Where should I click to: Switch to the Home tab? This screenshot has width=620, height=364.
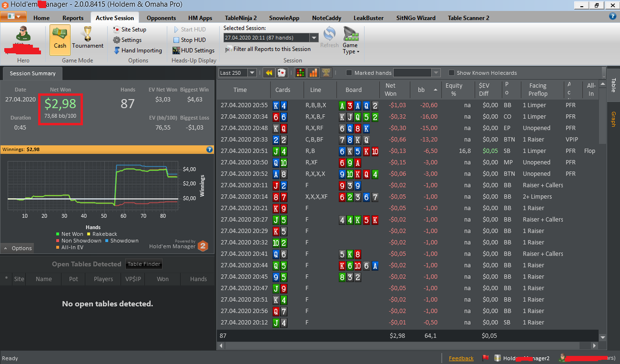click(x=41, y=18)
